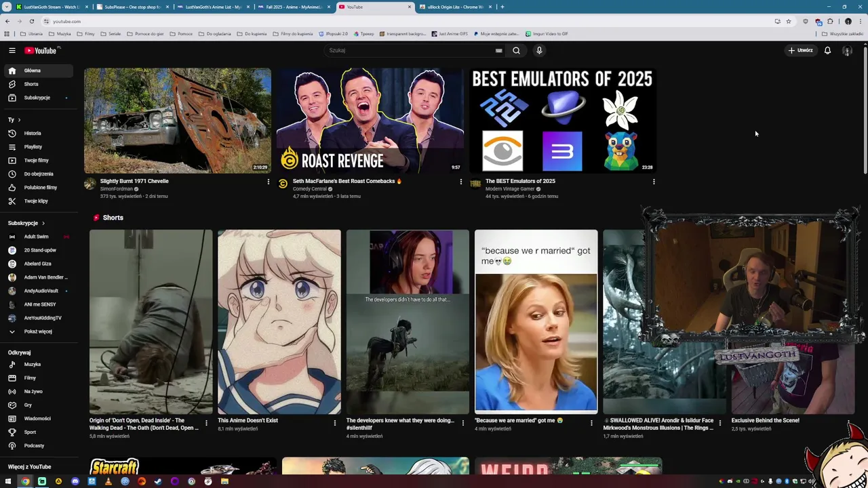
Task: Open Twoje filmy
Action: [38, 161]
